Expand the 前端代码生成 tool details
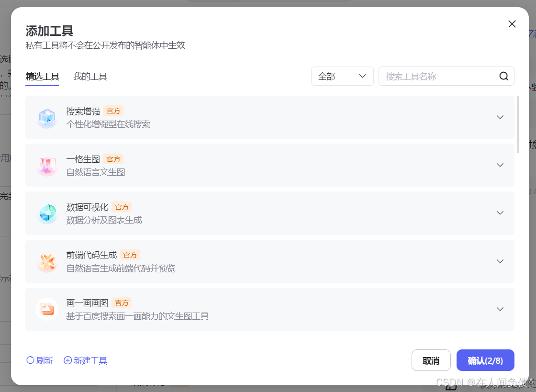The image size is (536, 392). [x=500, y=261]
